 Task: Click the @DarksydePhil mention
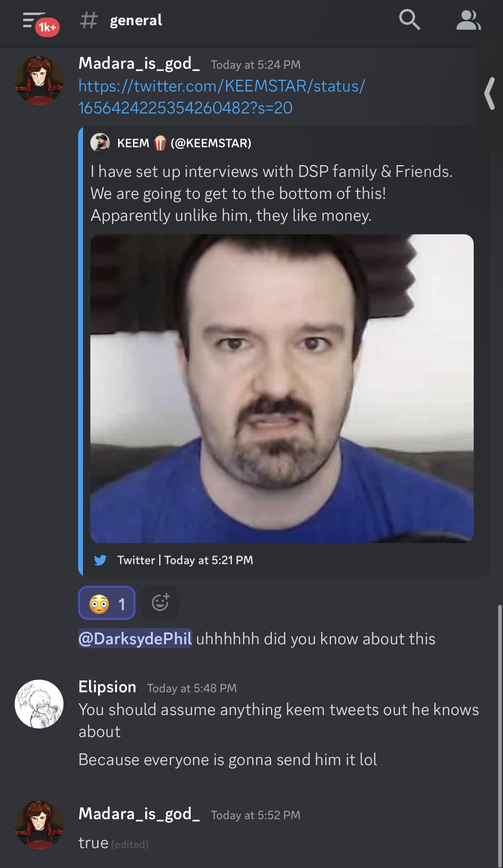coord(135,639)
